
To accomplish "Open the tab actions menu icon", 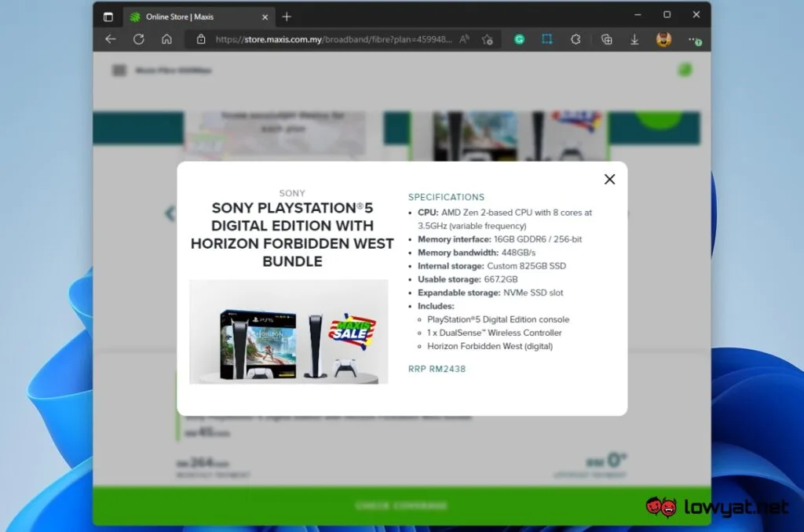I will pyautogui.click(x=108, y=17).
